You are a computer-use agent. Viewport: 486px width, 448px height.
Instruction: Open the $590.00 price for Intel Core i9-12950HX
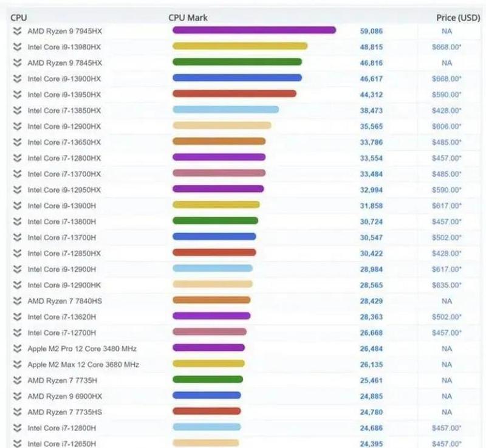point(447,190)
